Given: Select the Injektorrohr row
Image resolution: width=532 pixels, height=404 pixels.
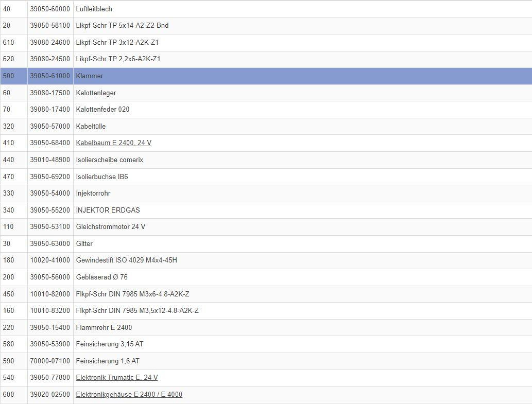Looking at the screenshot, I should coord(93,194).
